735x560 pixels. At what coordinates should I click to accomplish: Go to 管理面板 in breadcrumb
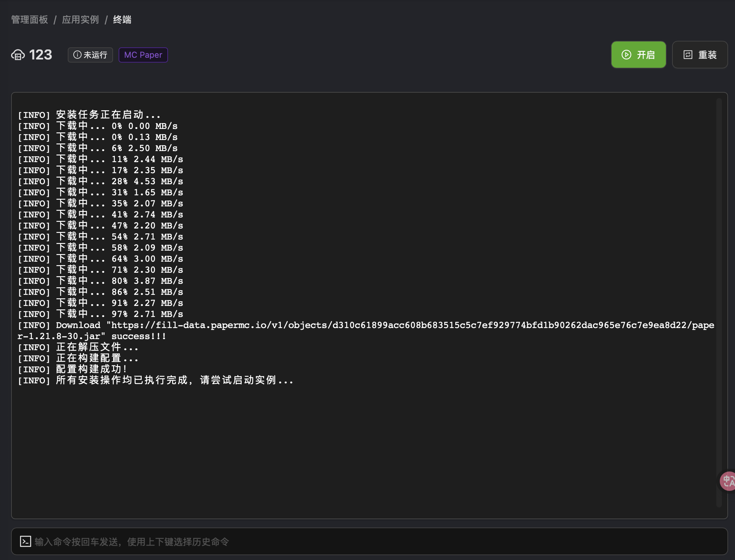tap(29, 20)
